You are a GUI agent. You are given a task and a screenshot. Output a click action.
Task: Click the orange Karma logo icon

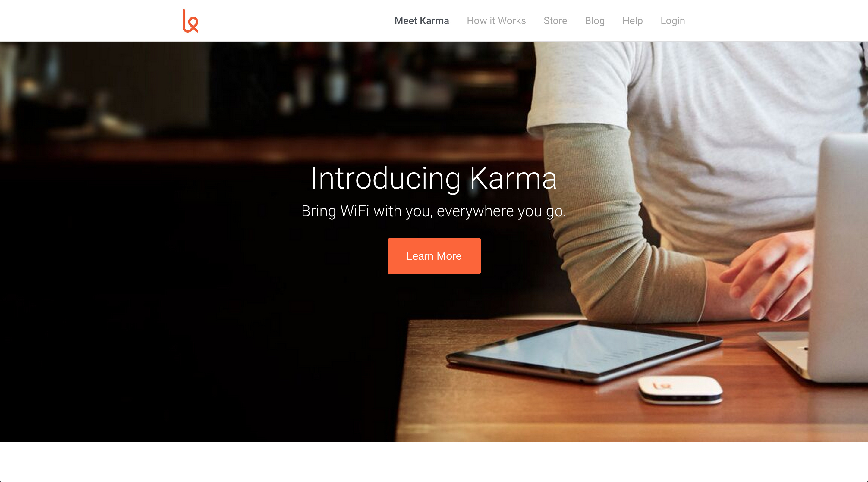coord(190,21)
